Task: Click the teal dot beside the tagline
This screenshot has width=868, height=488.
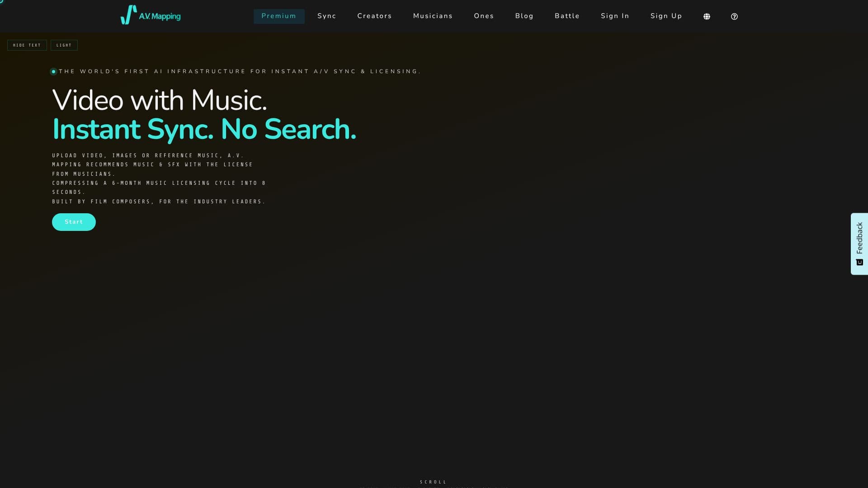Action: (53, 71)
